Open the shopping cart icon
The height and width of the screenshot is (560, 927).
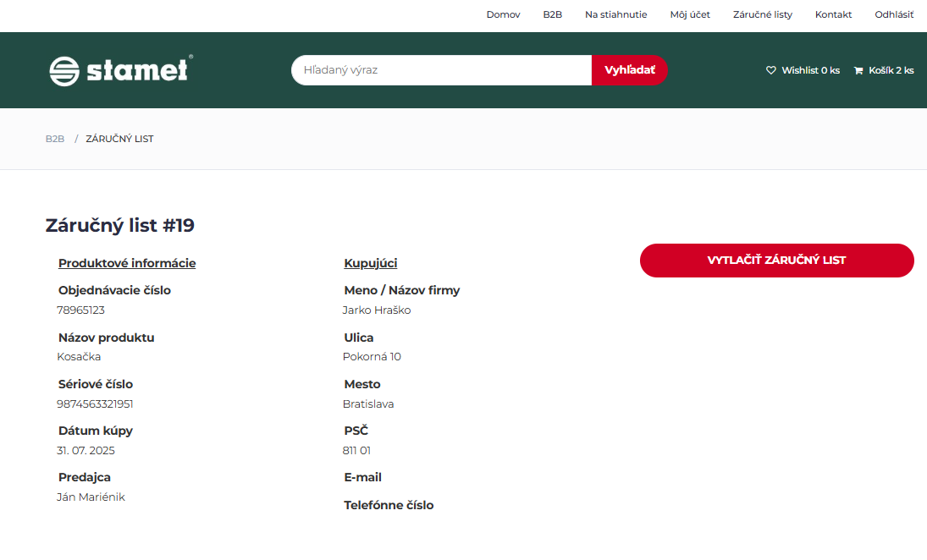[x=858, y=70]
